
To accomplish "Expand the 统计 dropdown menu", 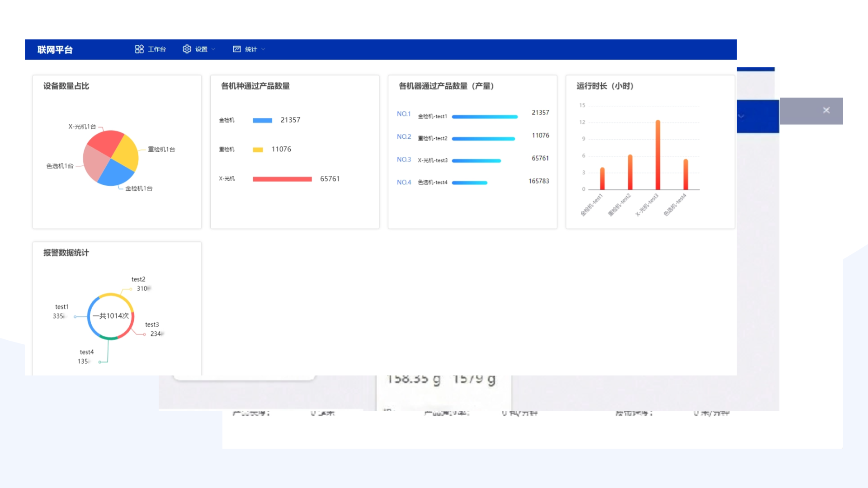I will [x=264, y=49].
